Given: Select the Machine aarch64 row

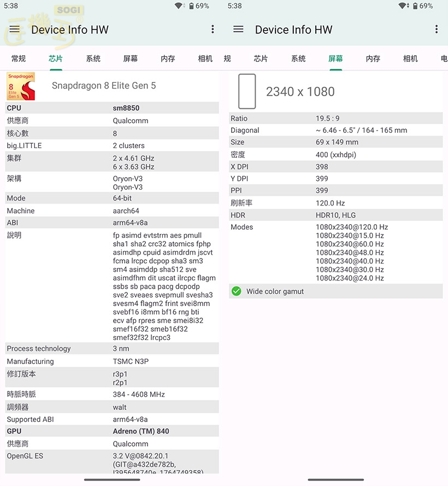Looking at the screenshot, I should pyautogui.click(x=112, y=211).
